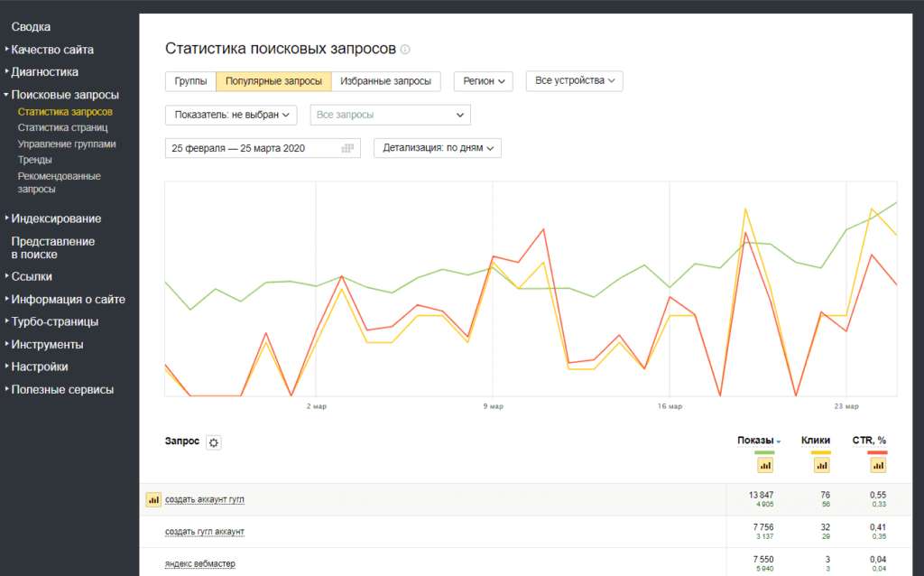The width and height of the screenshot is (924, 576).
Task: Expand the Инструменты sidebar section
Action: [x=44, y=344]
